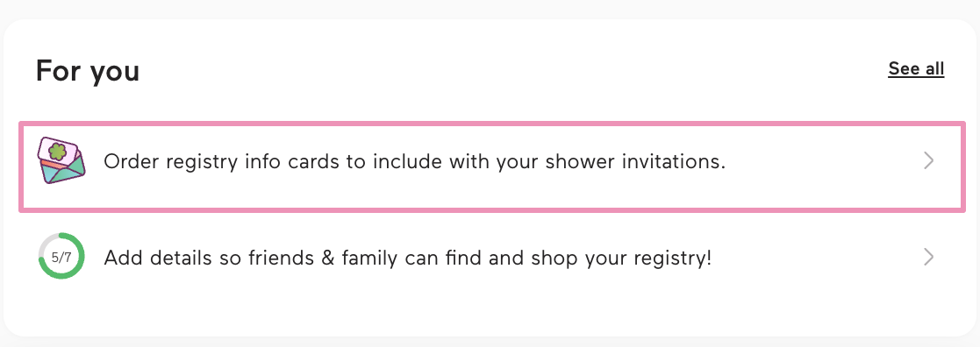Screen dimensions: 980x347
Task: Open Order registry info cards text
Action: click(x=414, y=161)
